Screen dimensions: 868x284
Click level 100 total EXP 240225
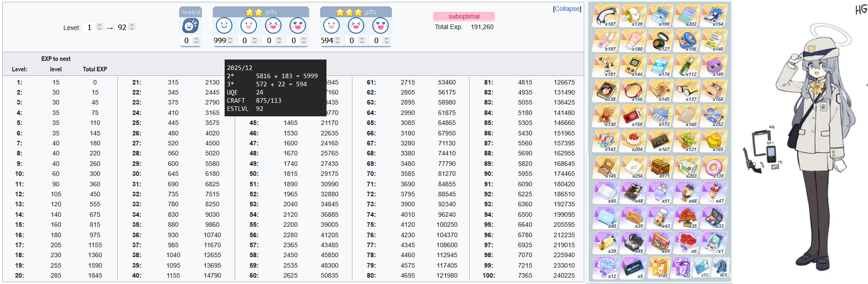pos(564,275)
